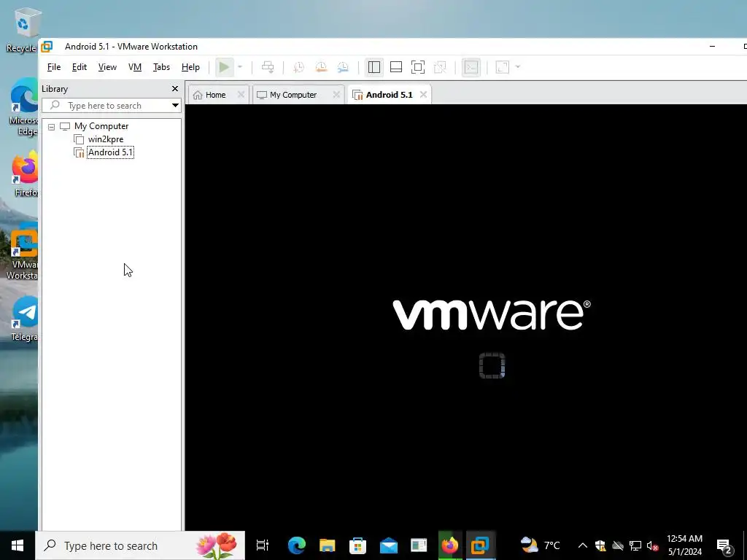Click the Send Ctrl+Alt+Del toolbar icon
This screenshot has width=747, height=560.
268,67
